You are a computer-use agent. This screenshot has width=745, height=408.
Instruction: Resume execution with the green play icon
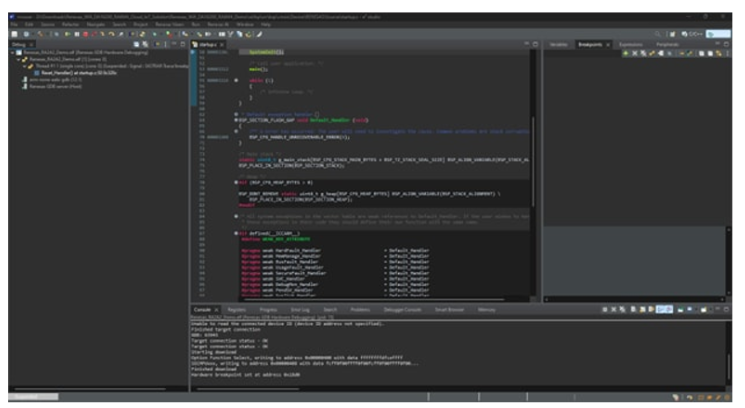pos(67,34)
